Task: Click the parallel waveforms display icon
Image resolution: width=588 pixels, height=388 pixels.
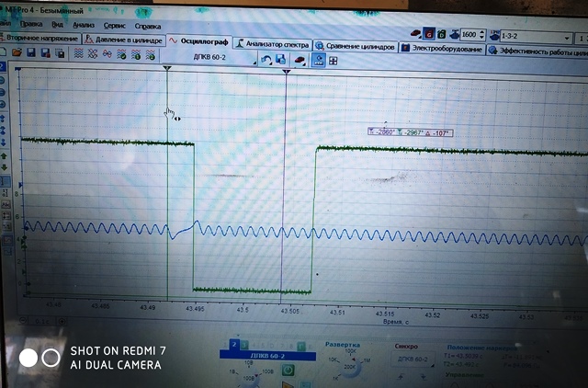Action: 78,53
